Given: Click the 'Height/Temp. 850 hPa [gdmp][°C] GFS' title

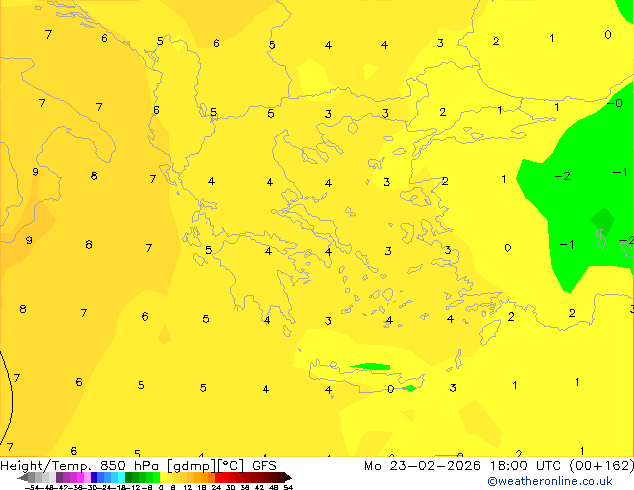Looking at the screenshot, I should click(x=138, y=465).
